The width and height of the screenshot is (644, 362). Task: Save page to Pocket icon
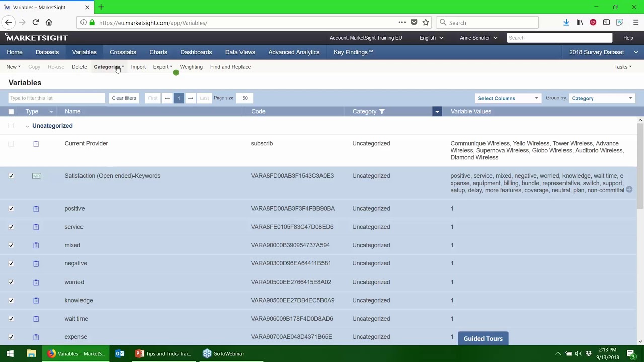(x=414, y=22)
